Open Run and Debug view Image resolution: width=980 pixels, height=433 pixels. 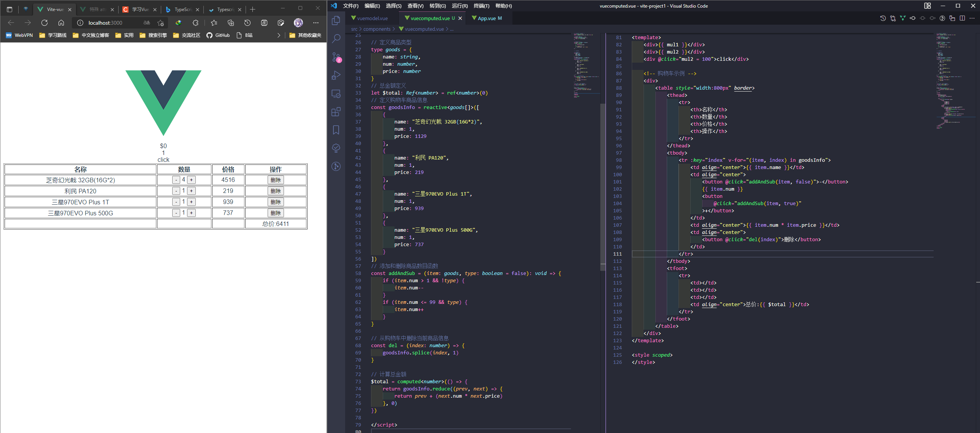click(336, 75)
